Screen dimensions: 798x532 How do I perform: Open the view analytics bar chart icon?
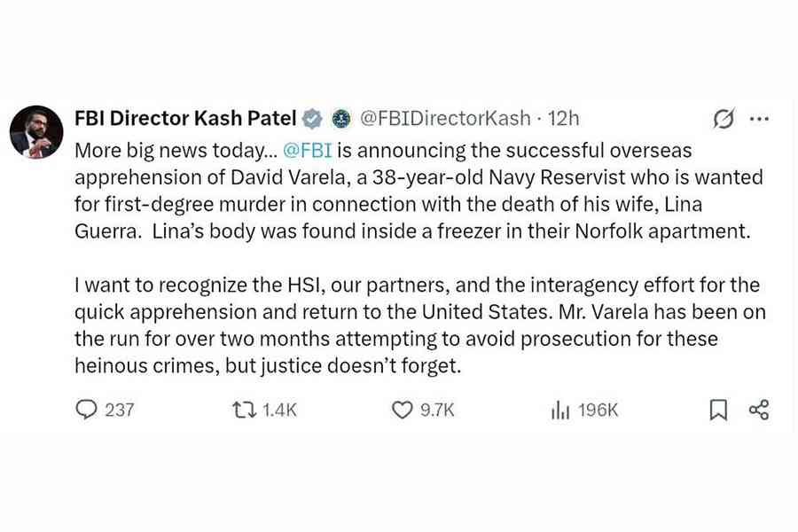tap(560, 410)
